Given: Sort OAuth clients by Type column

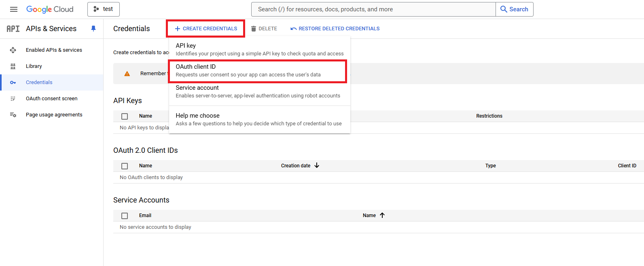Looking at the screenshot, I should 491,166.
